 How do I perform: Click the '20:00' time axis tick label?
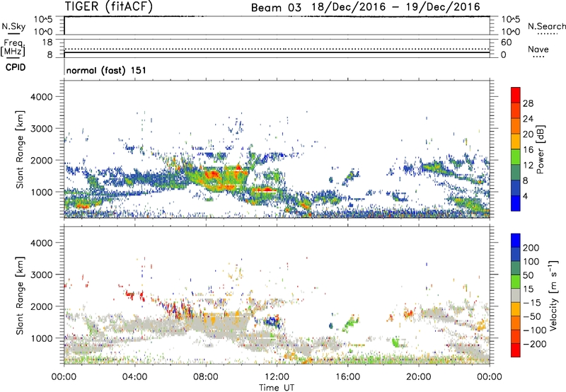419,377
